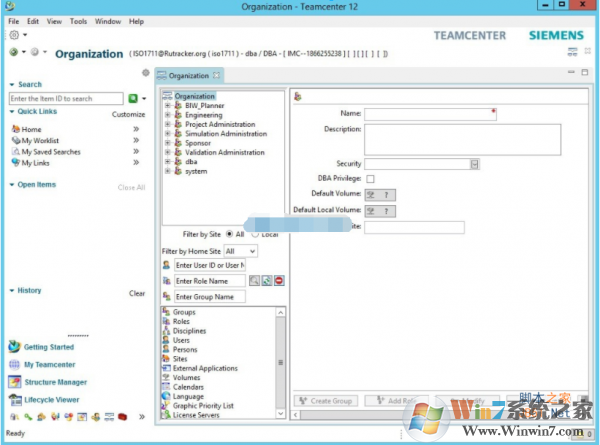
Task: Select License Servers entry
Action: point(196,415)
